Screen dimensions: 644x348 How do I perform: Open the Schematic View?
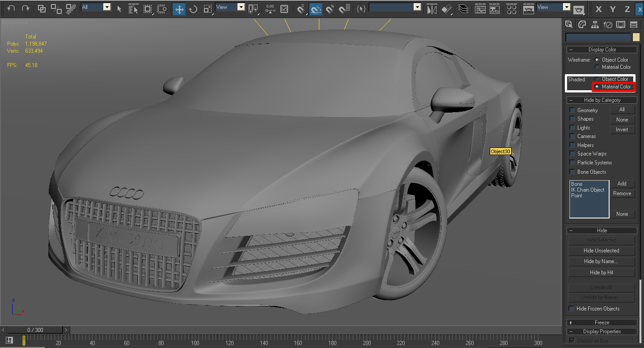click(x=495, y=8)
